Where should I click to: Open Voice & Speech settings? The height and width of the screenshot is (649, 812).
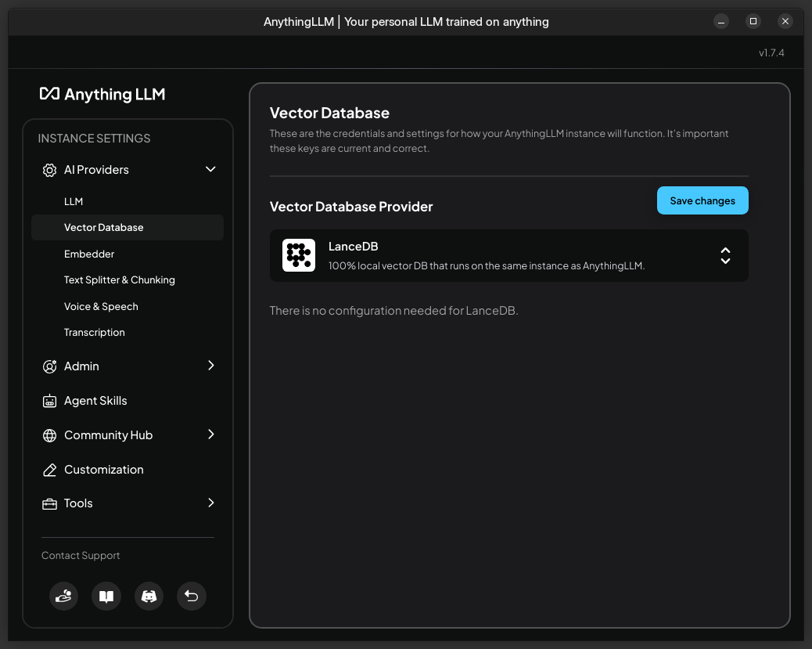pos(101,306)
